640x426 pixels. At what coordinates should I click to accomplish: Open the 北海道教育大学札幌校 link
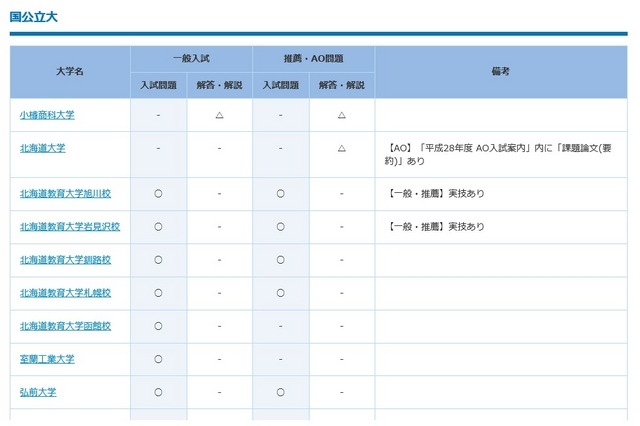coord(65,293)
